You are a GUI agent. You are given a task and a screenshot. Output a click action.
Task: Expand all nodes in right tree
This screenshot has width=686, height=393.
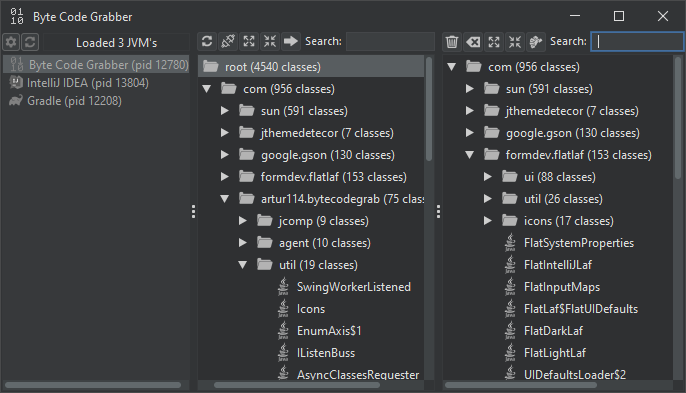coord(494,42)
